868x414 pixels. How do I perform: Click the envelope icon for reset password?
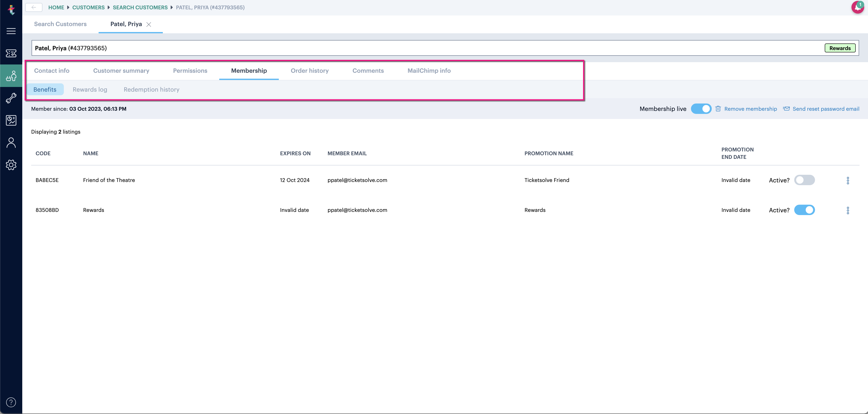coord(786,109)
